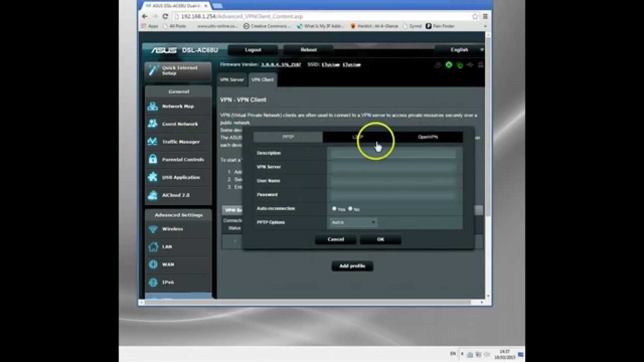Screen dimensions: 644x362
Task: Click USB status icon in header
Action: coord(470,65)
